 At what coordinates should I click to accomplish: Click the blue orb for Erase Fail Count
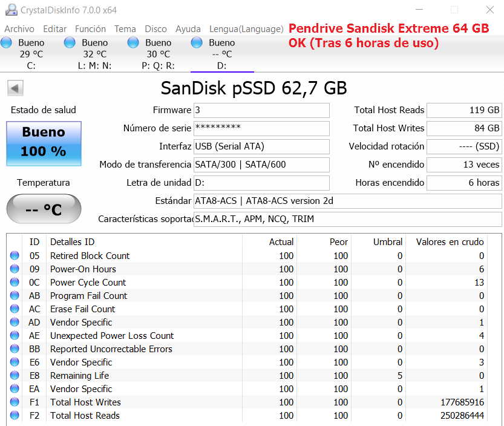15,309
